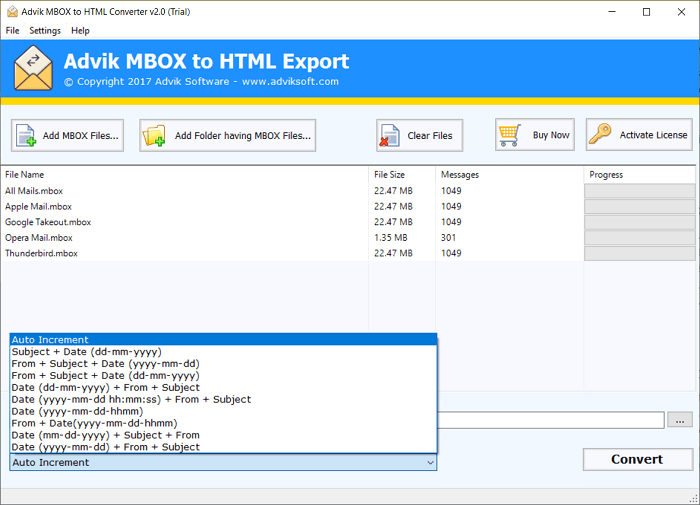Open the Help menu
The height and width of the screenshot is (505, 700).
[80, 30]
